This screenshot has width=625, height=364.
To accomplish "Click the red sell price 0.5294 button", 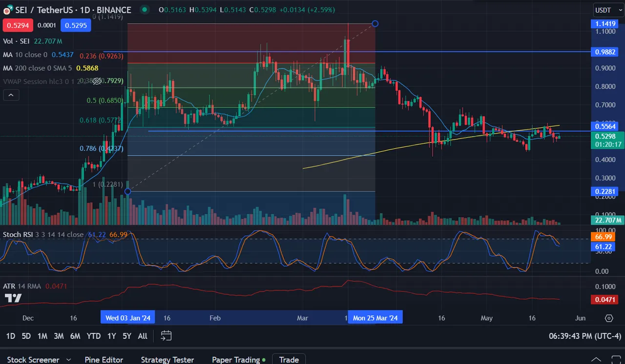I will 19,25.
